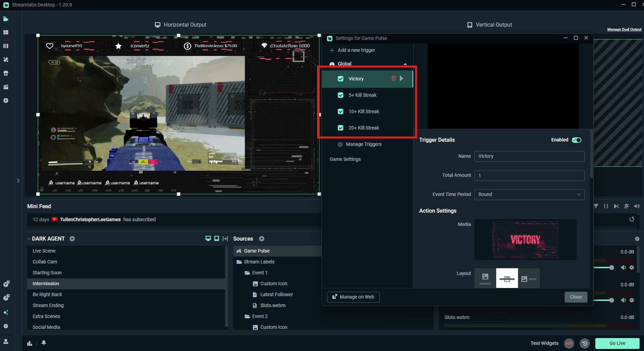Click Test Widgets
The image size is (644, 351).
[544, 343]
